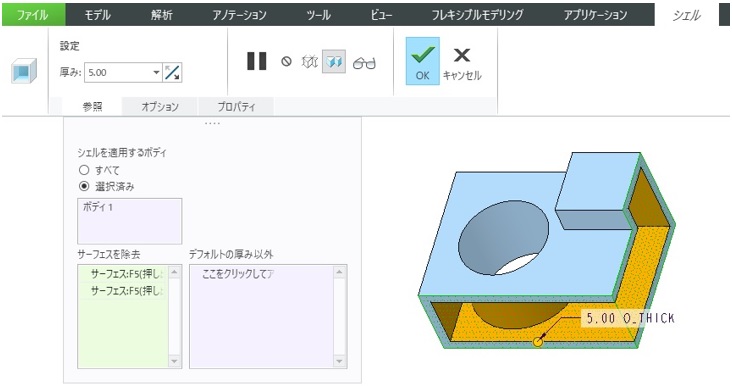The image size is (732, 386).
Task: Cancel with the キャンセル X button
Action: (462, 63)
